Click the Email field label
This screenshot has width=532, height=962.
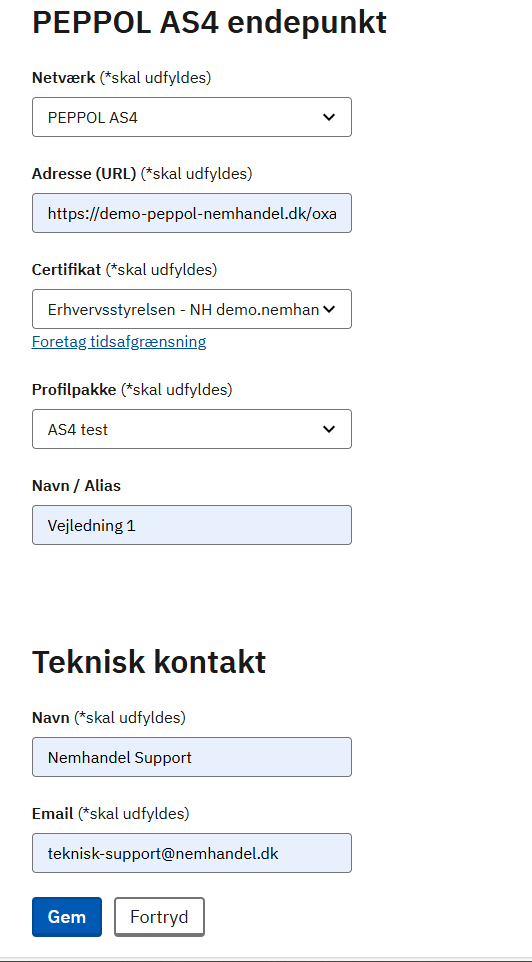53,814
